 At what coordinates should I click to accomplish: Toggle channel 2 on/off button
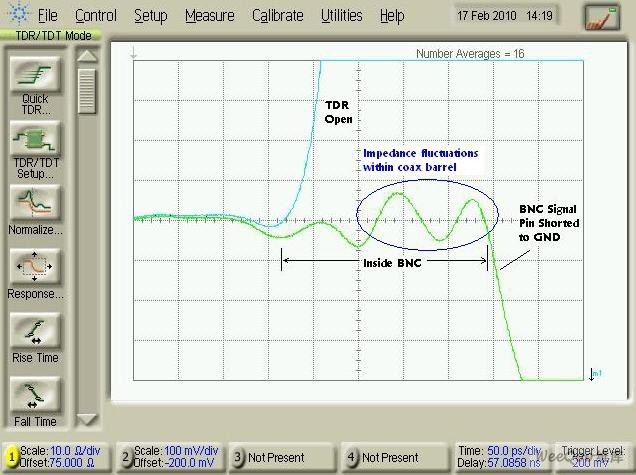pyautogui.click(x=126, y=457)
